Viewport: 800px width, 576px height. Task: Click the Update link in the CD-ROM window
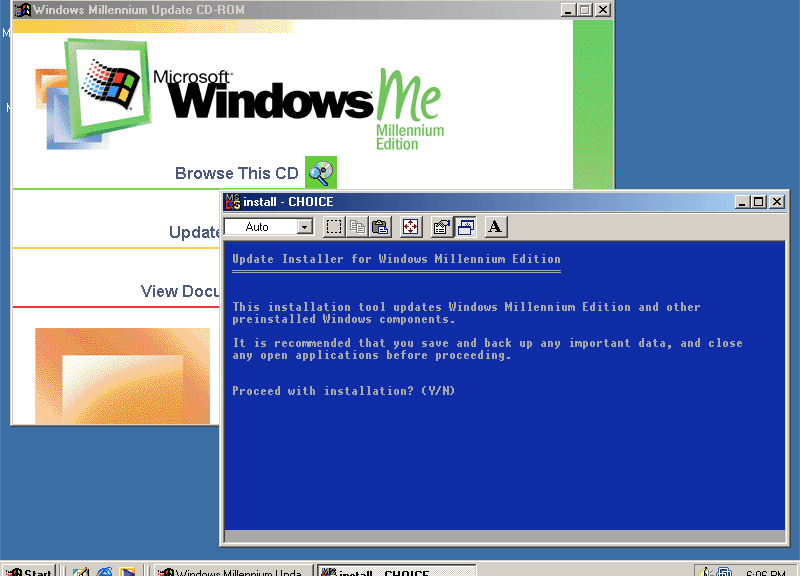194,232
